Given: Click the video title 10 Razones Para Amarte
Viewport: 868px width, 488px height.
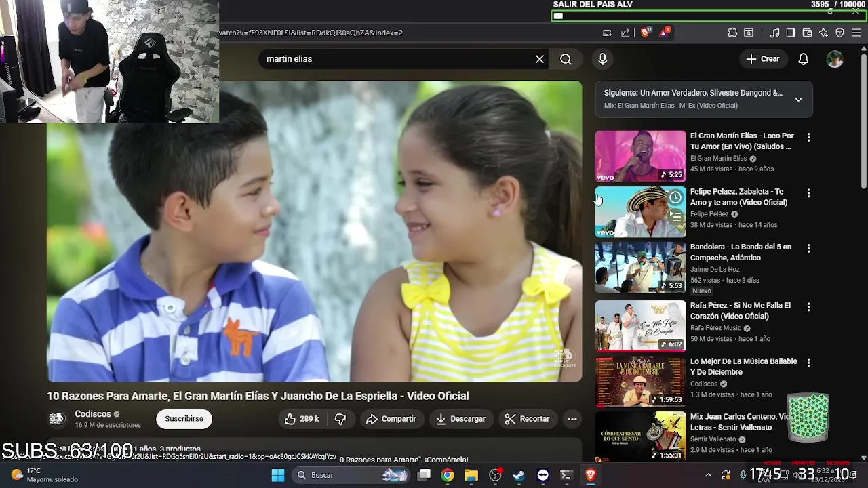Looking at the screenshot, I should coord(258,396).
